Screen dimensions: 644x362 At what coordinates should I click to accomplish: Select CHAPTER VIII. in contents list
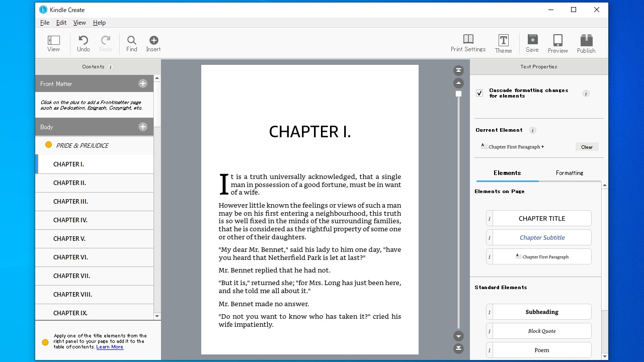95,295
